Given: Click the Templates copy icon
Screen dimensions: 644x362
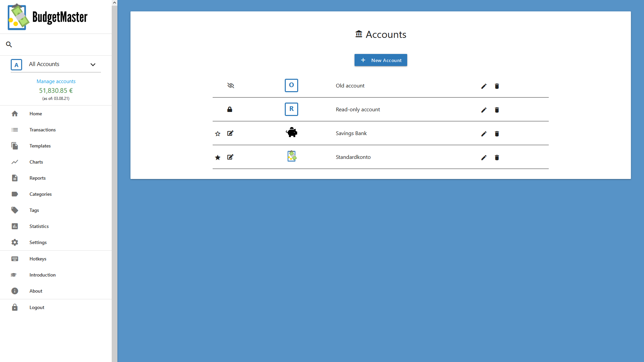Looking at the screenshot, I should coord(15,146).
